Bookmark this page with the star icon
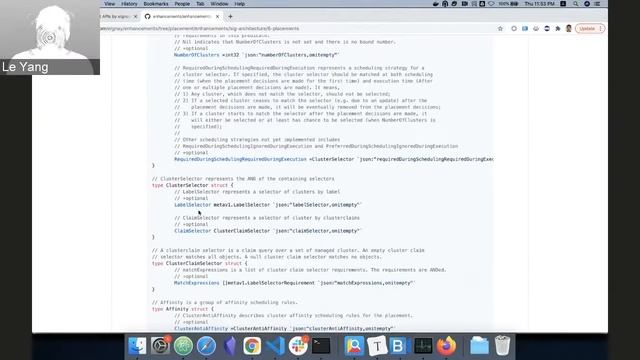 click(x=500, y=29)
